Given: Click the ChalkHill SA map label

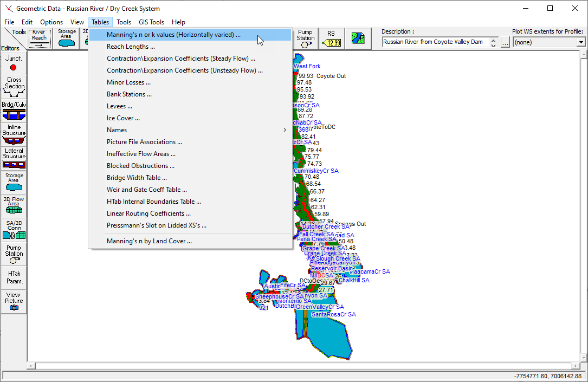Looking at the screenshot, I should (354, 281).
